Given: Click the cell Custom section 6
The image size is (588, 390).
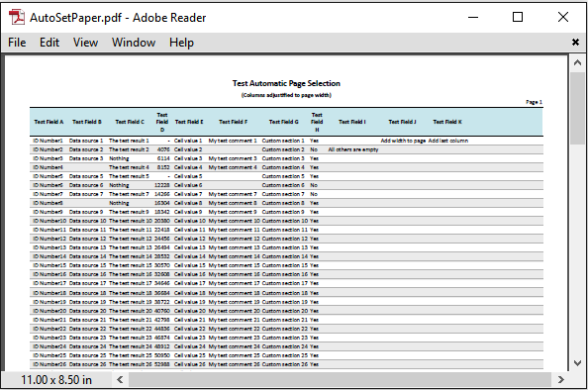Looking at the screenshot, I should tap(283, 185).
